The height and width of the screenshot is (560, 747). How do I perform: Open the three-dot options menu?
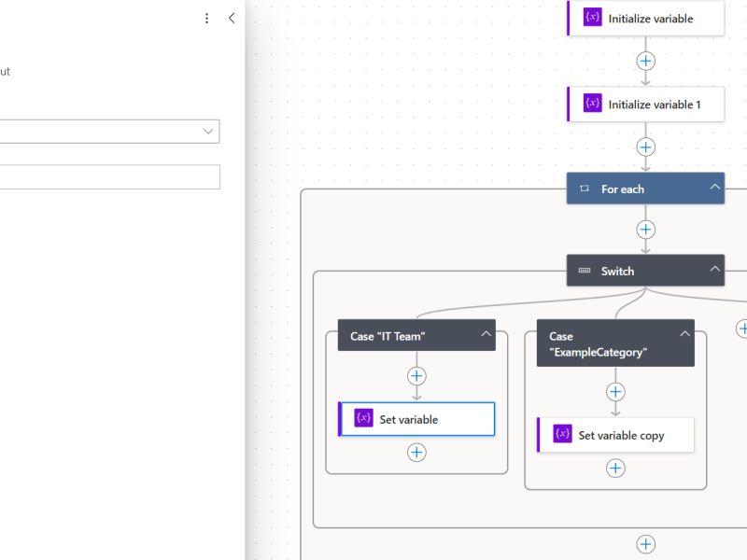click(x=206, y=18)
